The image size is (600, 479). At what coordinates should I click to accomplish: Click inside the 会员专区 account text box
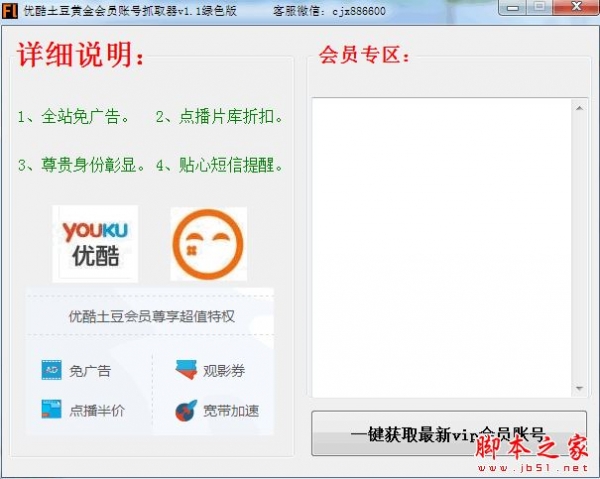[x=442, y=248]
